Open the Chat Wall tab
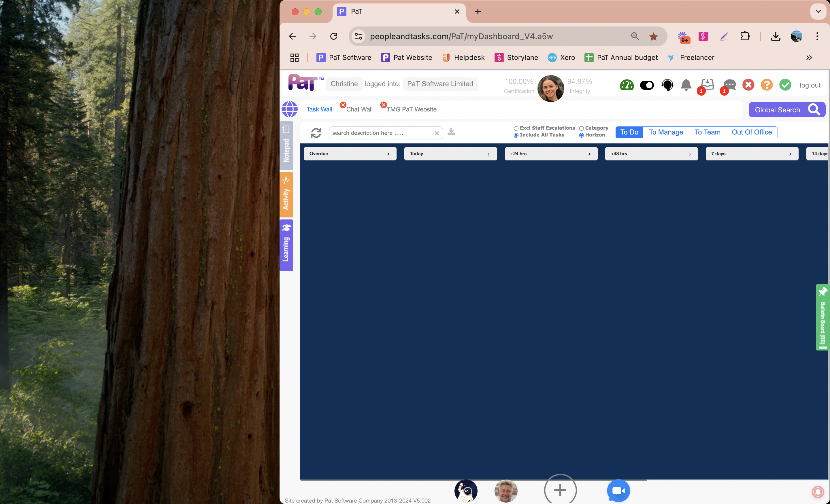Screen dimensions: 830x504 [x=359, y=109]
